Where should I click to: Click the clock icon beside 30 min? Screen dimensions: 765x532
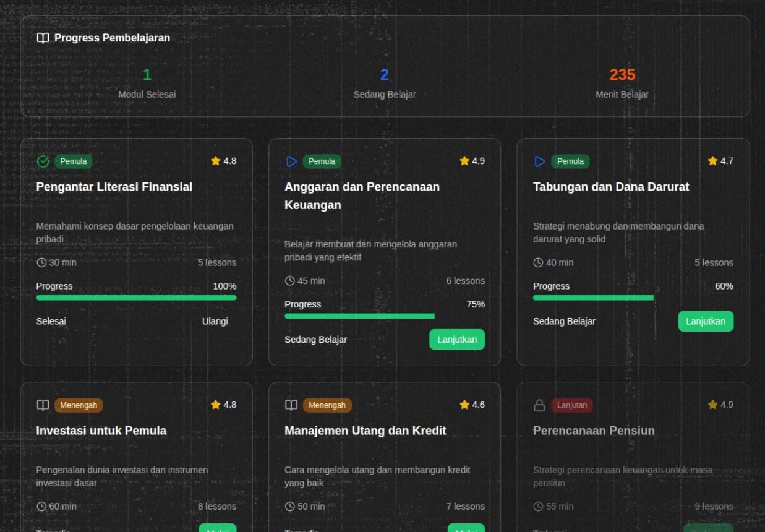tap(41, 262)
